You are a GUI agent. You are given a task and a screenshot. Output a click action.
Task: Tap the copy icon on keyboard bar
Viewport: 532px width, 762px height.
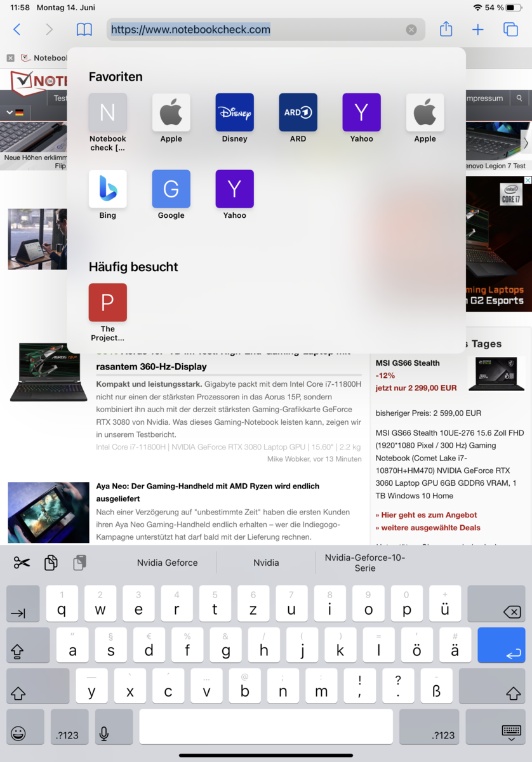point(51,563)
